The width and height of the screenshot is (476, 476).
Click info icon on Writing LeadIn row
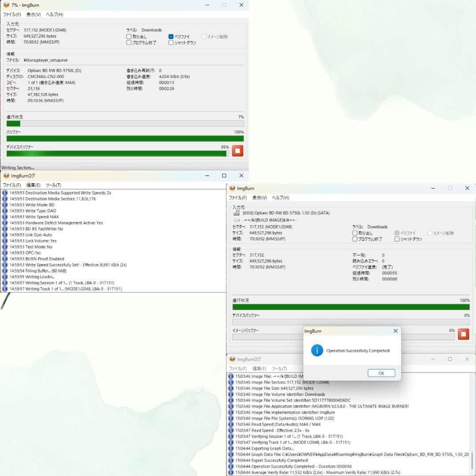(x=5, y=277)
